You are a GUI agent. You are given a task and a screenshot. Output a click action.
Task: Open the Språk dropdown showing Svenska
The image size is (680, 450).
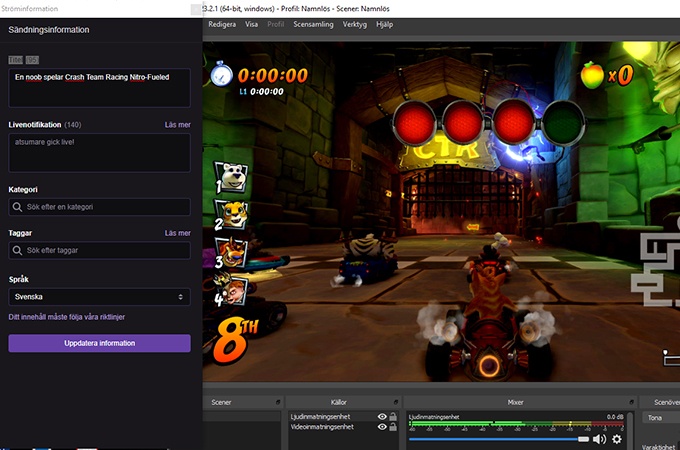click(x=99, y=297)
